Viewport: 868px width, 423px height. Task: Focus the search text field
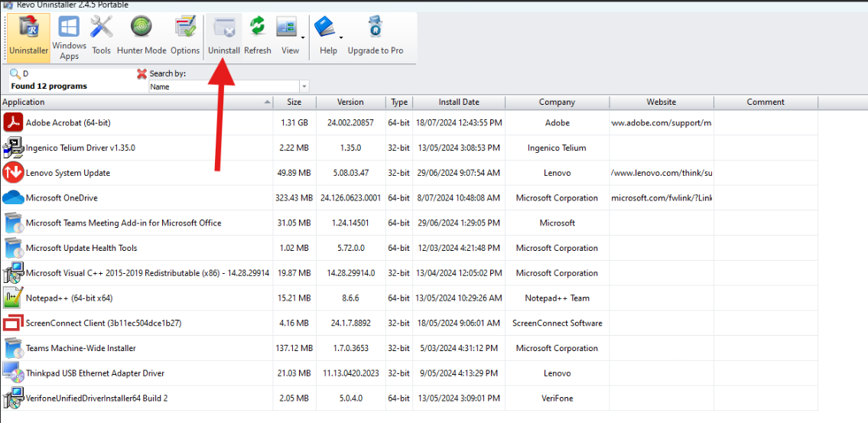pyautogui.click(x=77, y=73)
